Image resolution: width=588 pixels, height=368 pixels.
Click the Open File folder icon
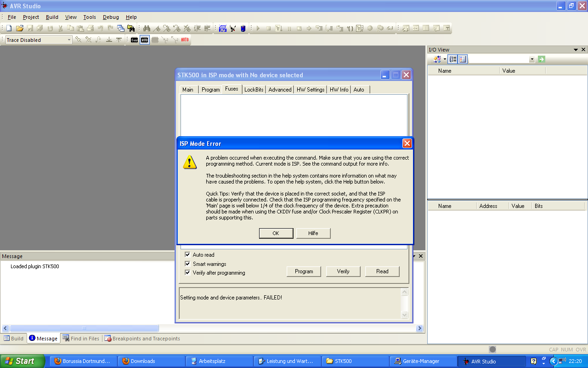tap(19, 29)
